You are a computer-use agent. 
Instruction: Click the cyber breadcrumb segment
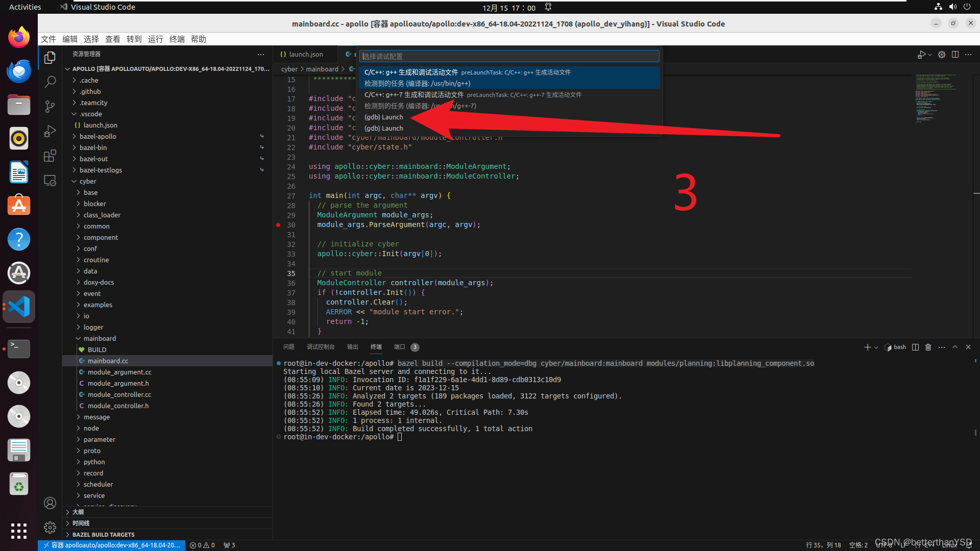tap(289, 69)
